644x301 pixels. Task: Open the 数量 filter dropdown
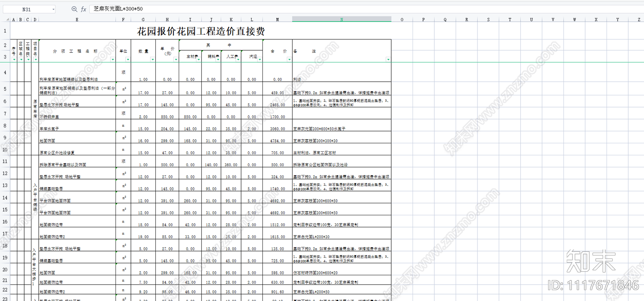coord(153,60)
